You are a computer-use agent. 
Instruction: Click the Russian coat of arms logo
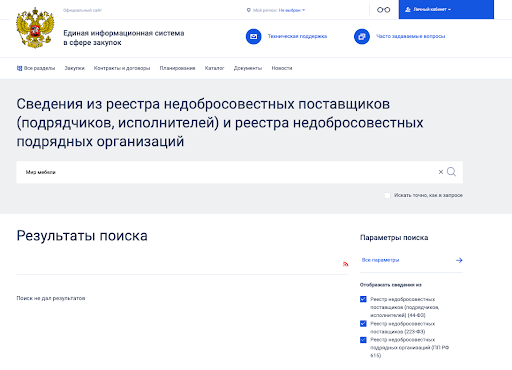[x=35, y=28]
